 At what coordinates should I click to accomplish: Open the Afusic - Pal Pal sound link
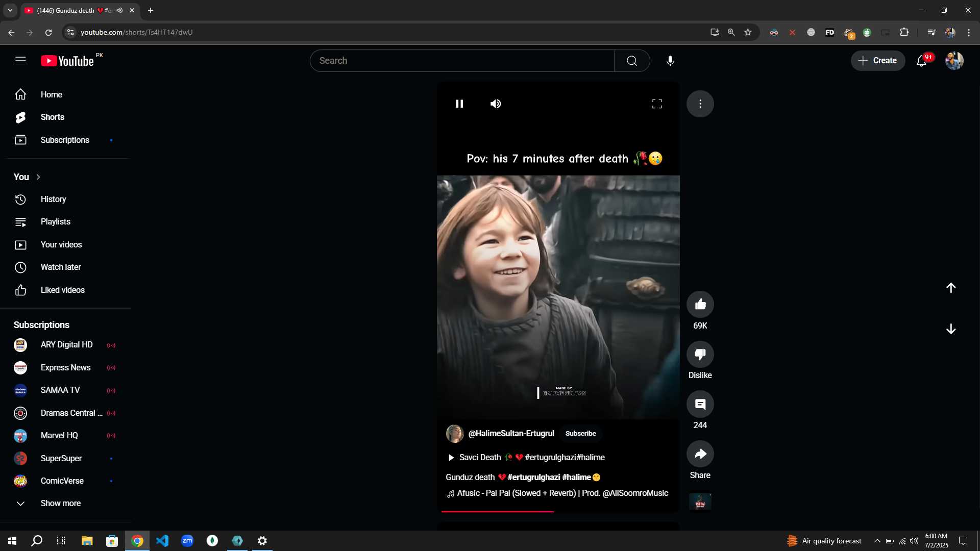(557, 493)
